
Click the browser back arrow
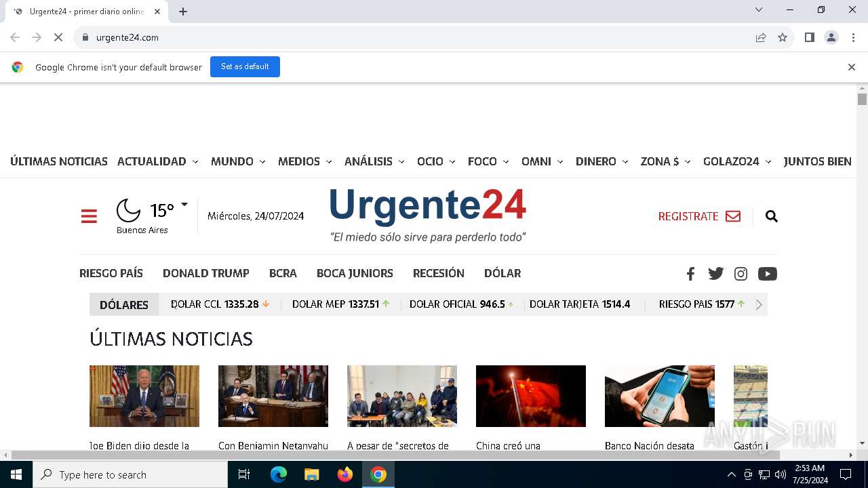[15, 37]
